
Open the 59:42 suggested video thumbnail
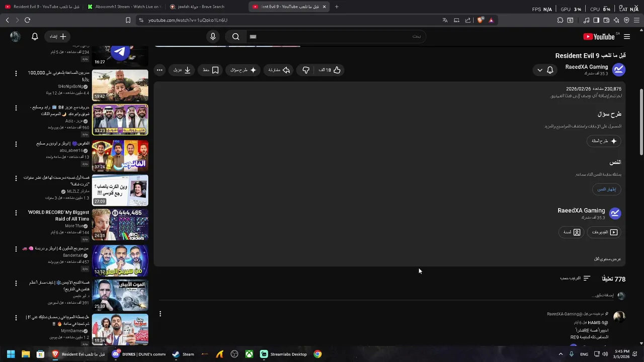[120, 85]
